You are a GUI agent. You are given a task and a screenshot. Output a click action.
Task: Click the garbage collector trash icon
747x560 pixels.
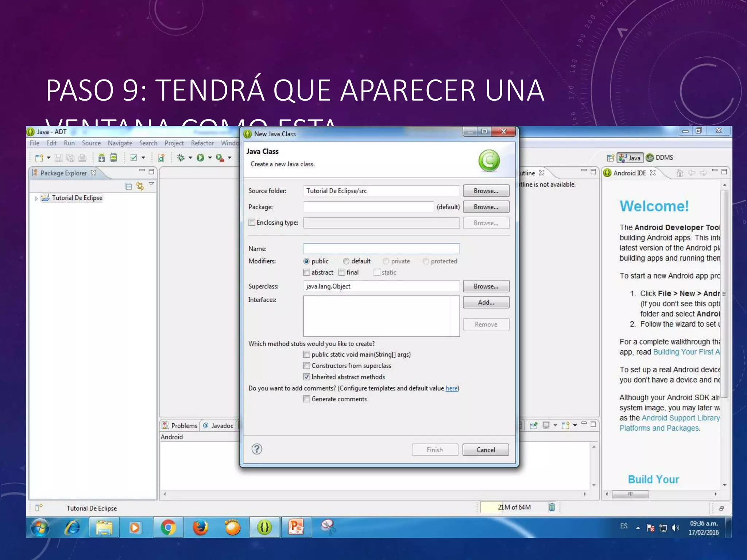click(x=552, y=507)
